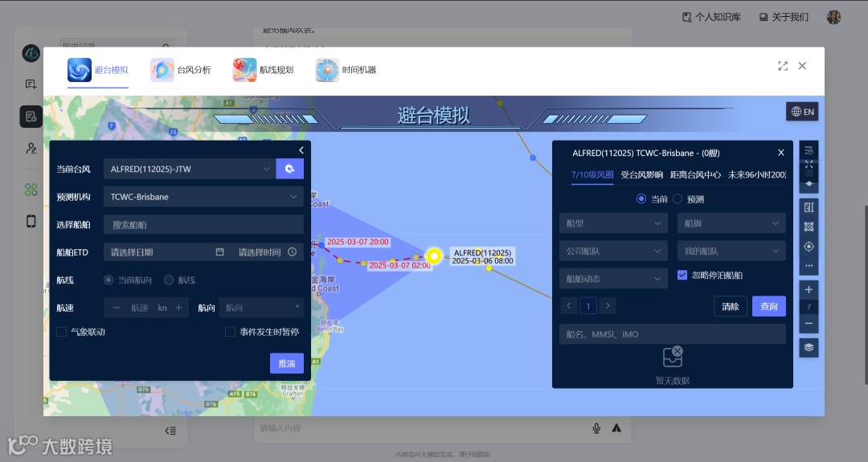Select the 预测 radio option in the ship panel
The width and height of the screenshot is (868, 462).
tap(678, 198)
